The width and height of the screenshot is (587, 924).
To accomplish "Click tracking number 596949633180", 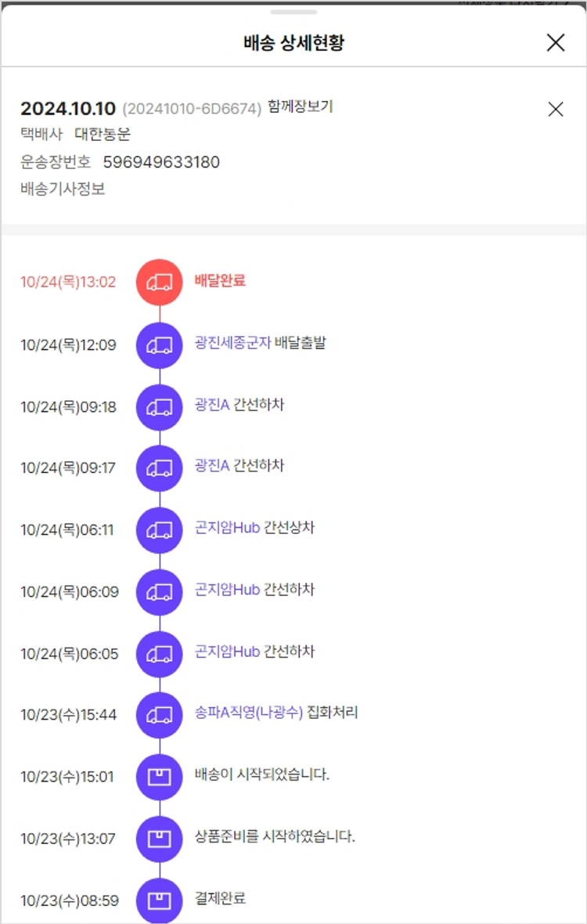I will point(161,162).
